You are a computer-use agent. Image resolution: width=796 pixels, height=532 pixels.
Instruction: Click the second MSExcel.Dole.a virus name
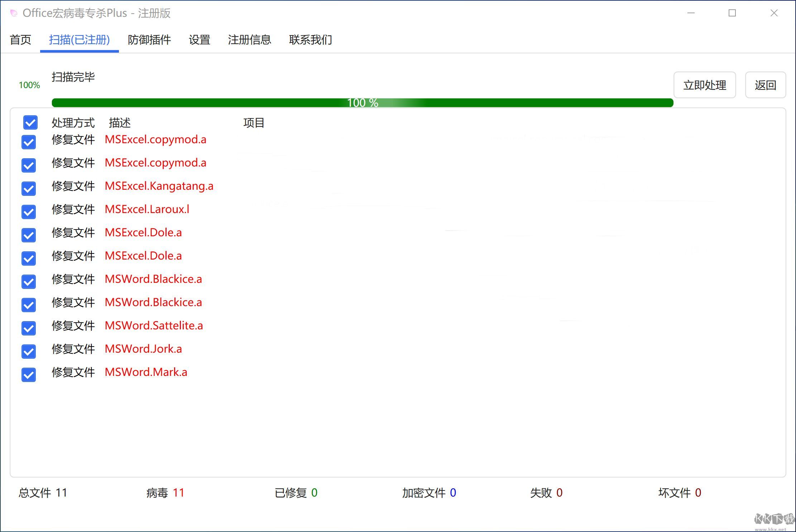point(143,256)
